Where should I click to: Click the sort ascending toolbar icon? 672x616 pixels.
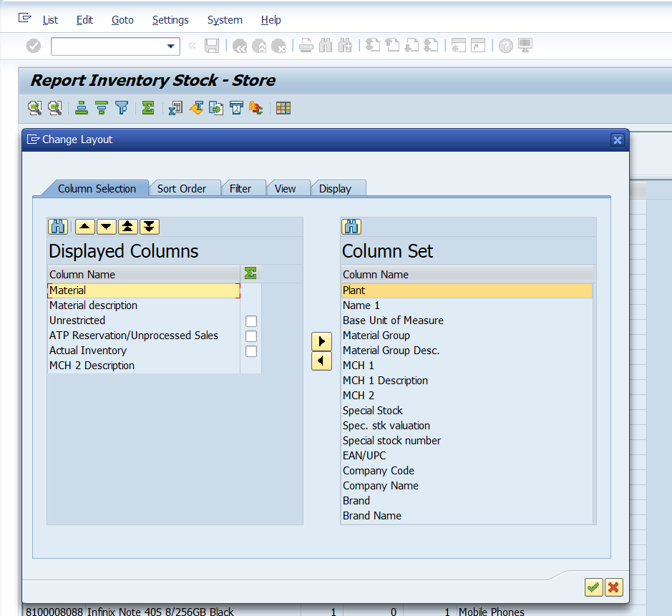(82, 108)
